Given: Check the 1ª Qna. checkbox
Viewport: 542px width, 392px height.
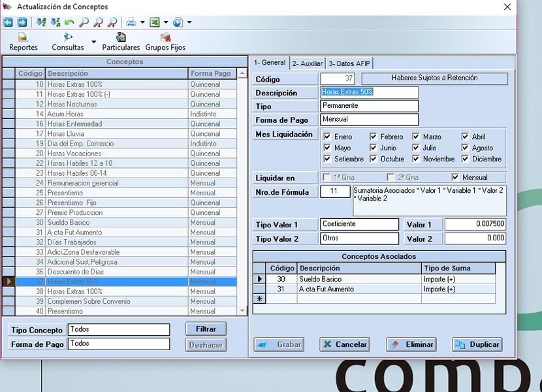Looking at the screenshot, I should tap(327, 177).
